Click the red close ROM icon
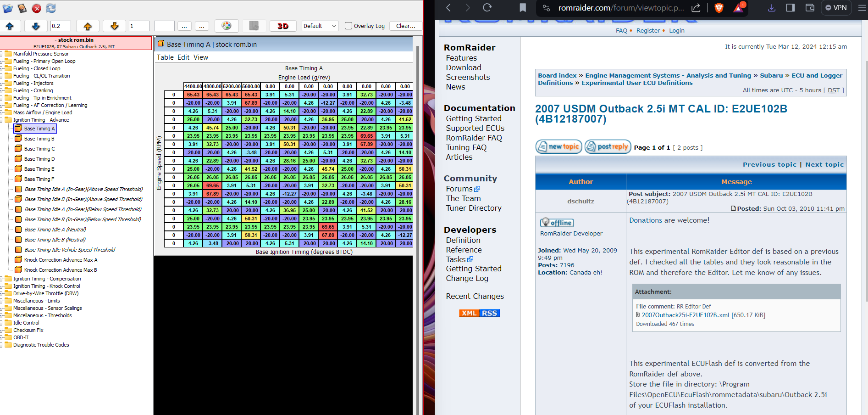868x415 pixels. tap(37, 8)
